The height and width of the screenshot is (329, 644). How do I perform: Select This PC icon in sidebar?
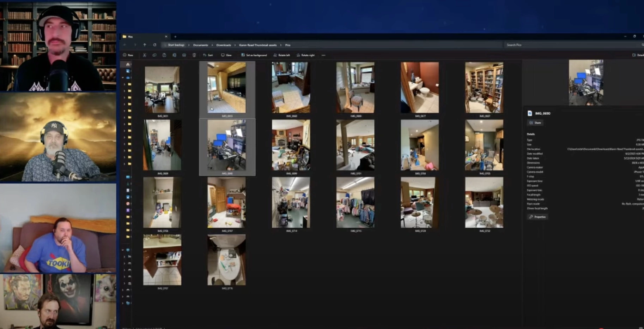tap(128, 250)
